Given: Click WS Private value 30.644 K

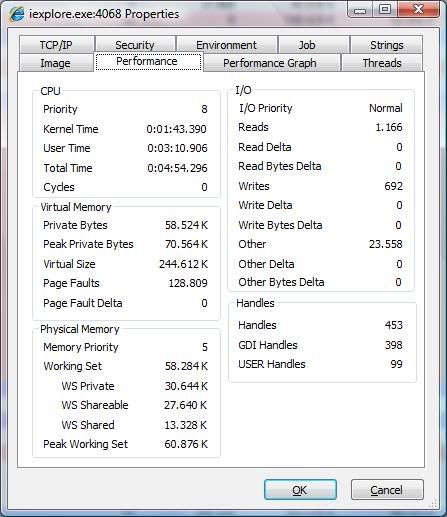Looking at the screenshot, I should pos(186,386).
